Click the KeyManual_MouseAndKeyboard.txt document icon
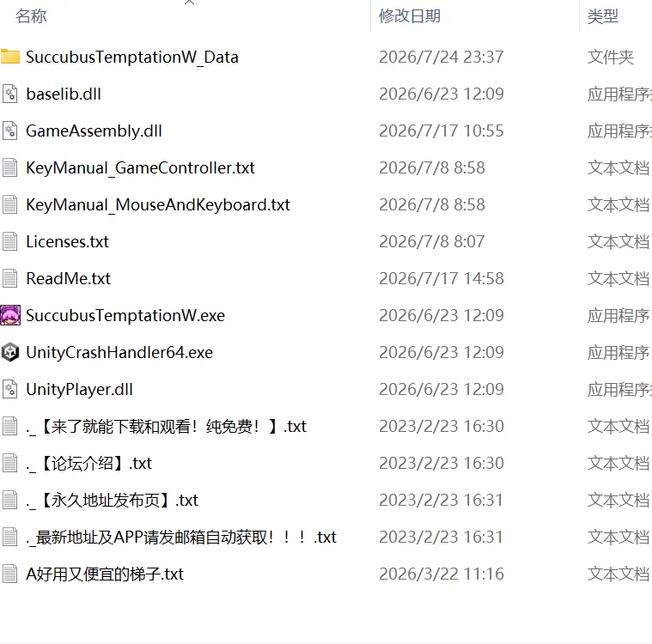 pyautogui.click(x=10, y=204)
